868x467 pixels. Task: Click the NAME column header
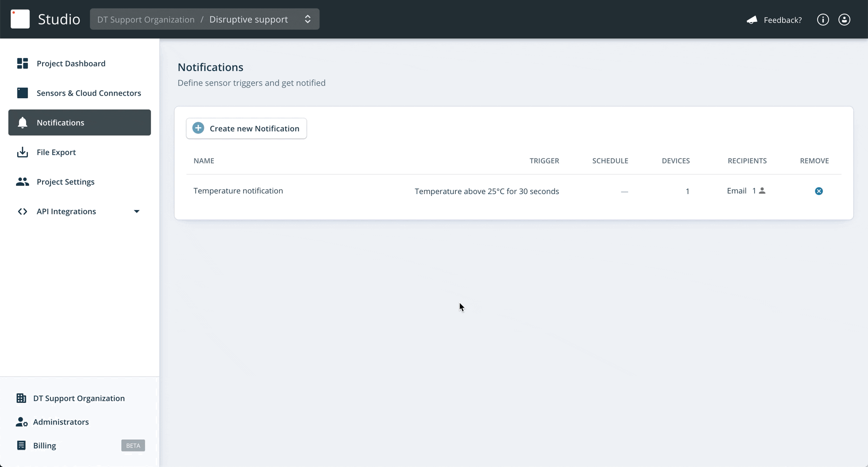tap(204, 161)
